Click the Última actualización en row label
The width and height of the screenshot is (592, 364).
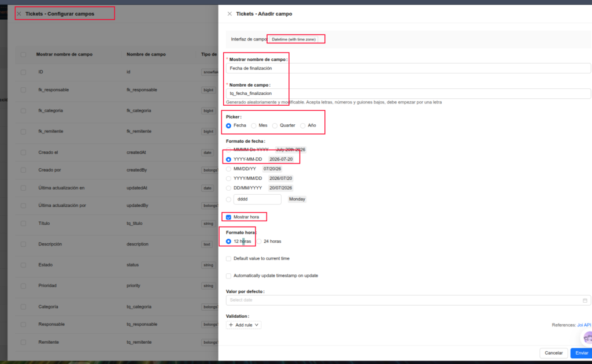click(61, 188)
